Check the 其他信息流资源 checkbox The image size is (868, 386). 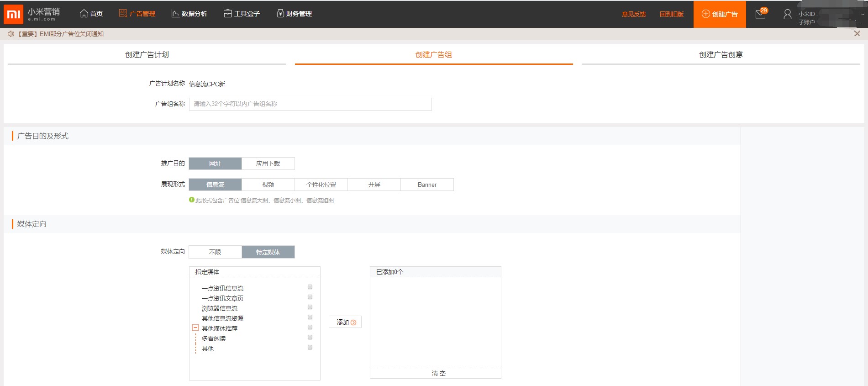(310, 317)
